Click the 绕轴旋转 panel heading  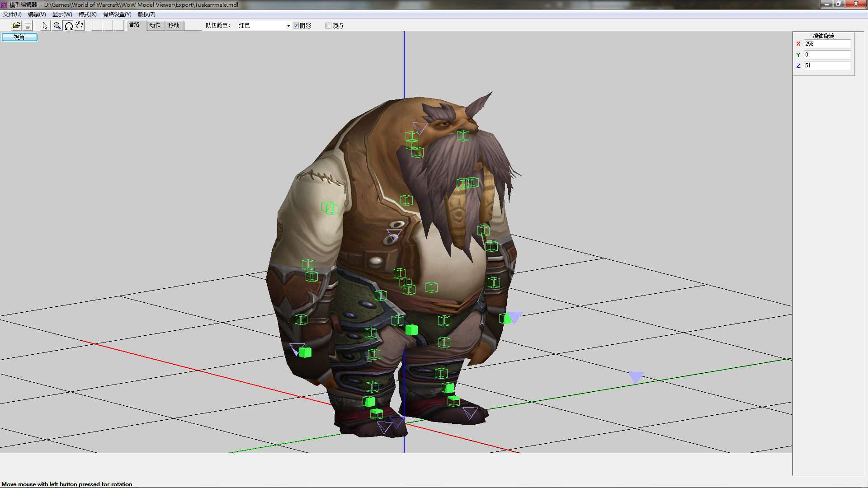[823, 36]
